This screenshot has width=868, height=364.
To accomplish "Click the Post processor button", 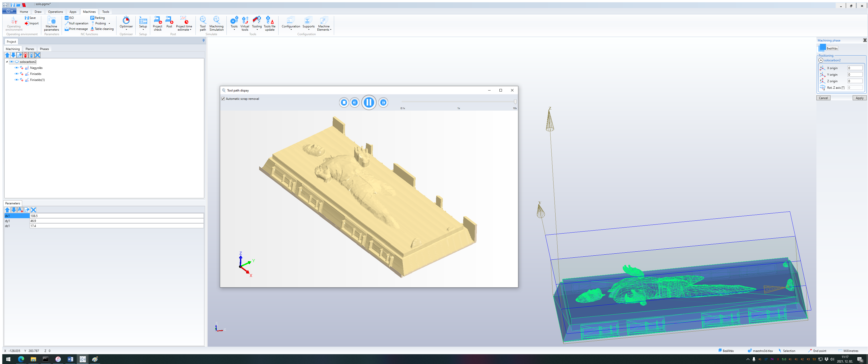I will coord(169,22).
